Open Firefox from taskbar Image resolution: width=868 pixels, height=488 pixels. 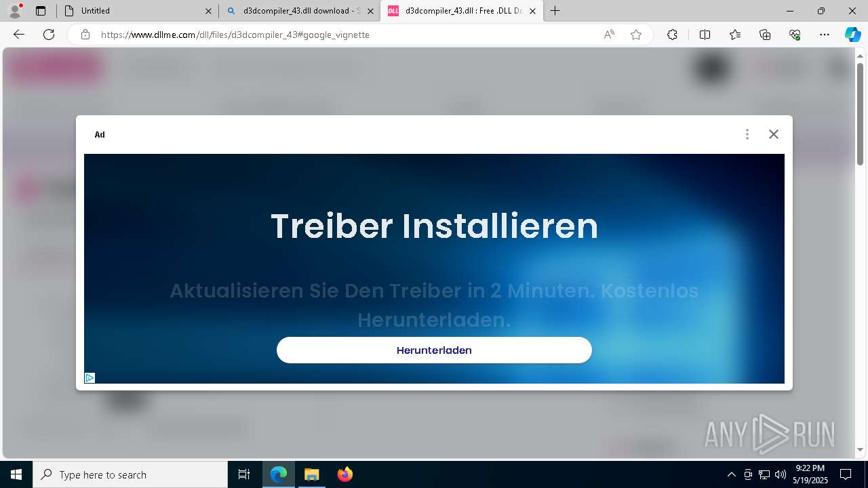[x=344, y=474]
